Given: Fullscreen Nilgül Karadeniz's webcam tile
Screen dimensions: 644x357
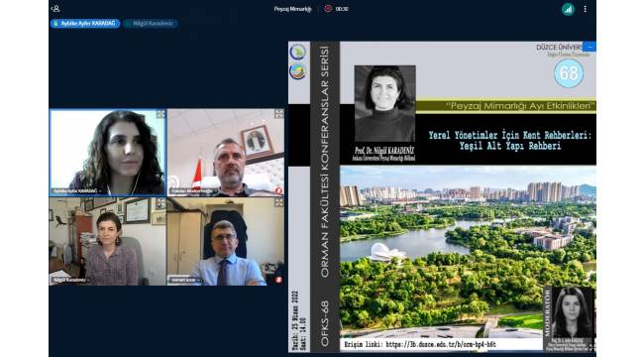Looking at the screenshot, I should pyautogui.click(x=161, y=203).
